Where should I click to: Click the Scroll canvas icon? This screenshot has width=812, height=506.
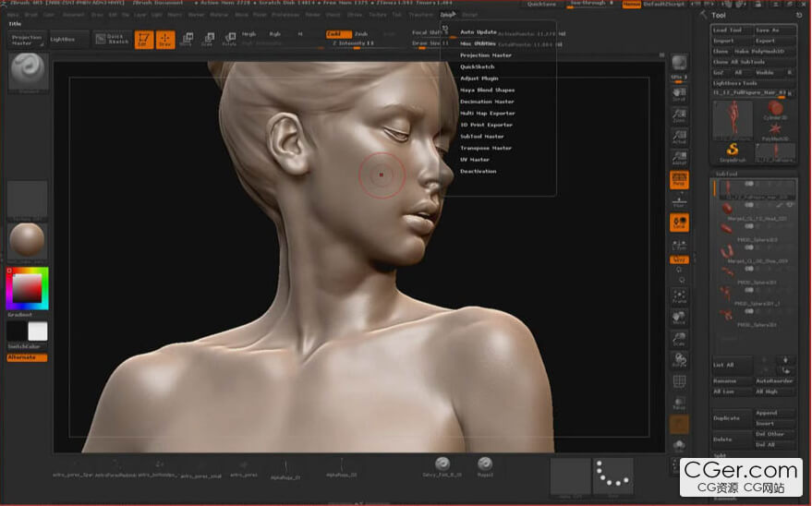(x=679, y=94)
